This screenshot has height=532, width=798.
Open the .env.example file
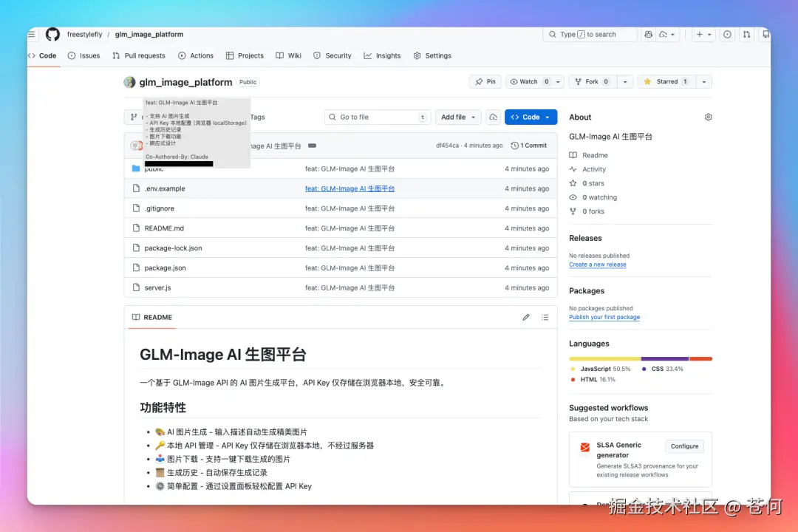[165, 188]
